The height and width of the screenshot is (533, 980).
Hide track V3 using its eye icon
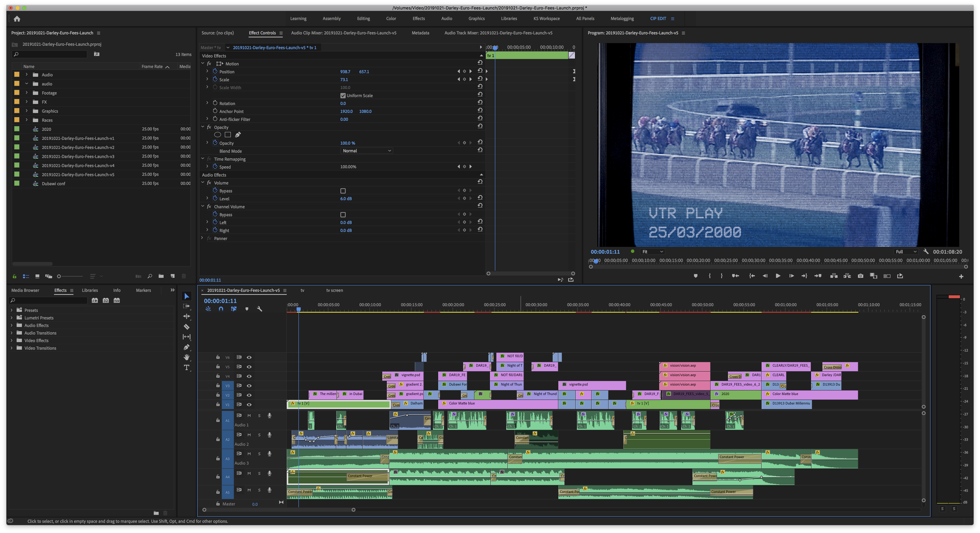point(249,386)
